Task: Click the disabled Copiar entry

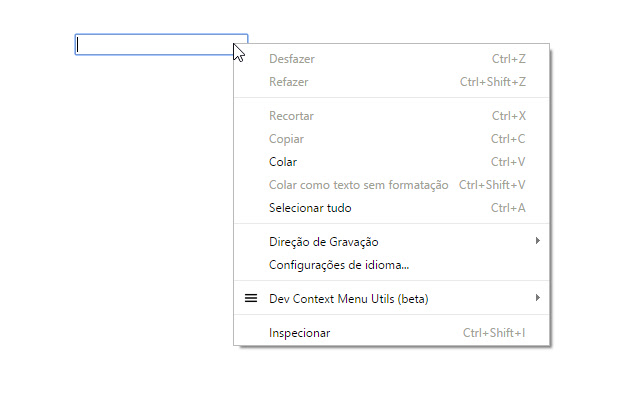Action: coord(391,139)
